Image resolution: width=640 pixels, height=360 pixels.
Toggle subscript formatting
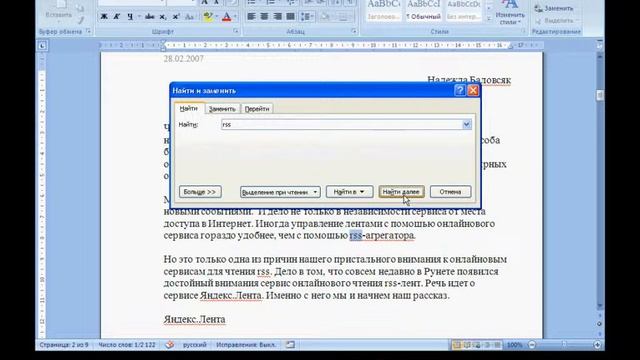[x=163, y=17]
